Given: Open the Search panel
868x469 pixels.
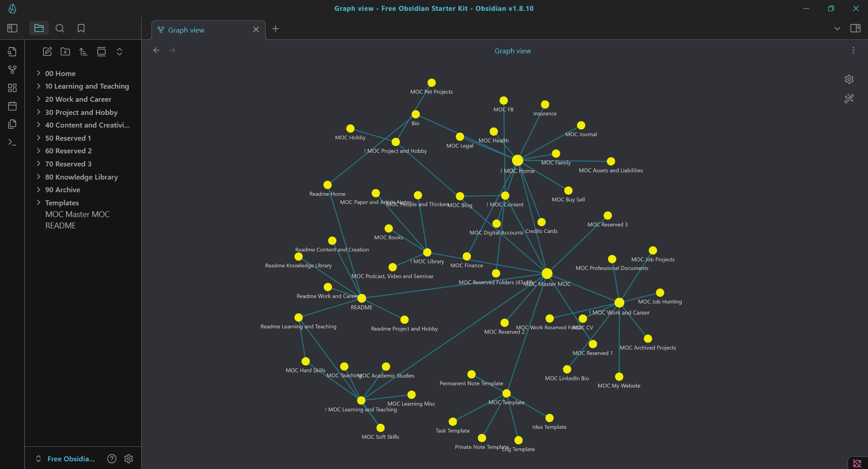Looking at the screenshot, I should coord(60,28).
